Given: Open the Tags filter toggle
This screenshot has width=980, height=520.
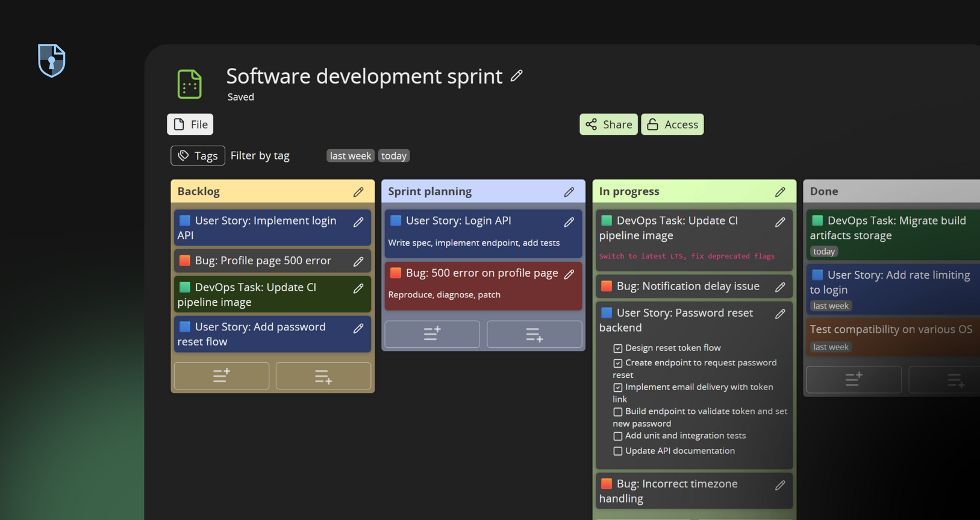Looking at the screenshot, I should coord(198,156).
